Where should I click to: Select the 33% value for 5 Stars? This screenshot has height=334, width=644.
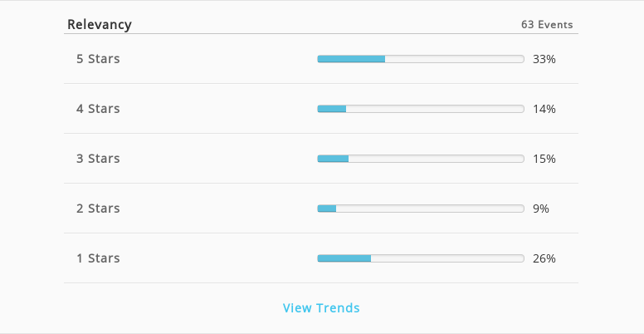(544, 59)
